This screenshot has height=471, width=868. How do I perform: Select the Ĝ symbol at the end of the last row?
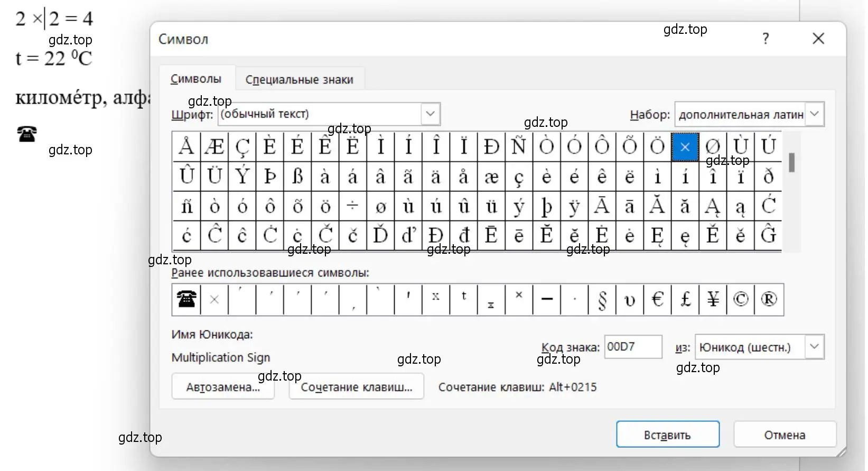coord(768,236)
